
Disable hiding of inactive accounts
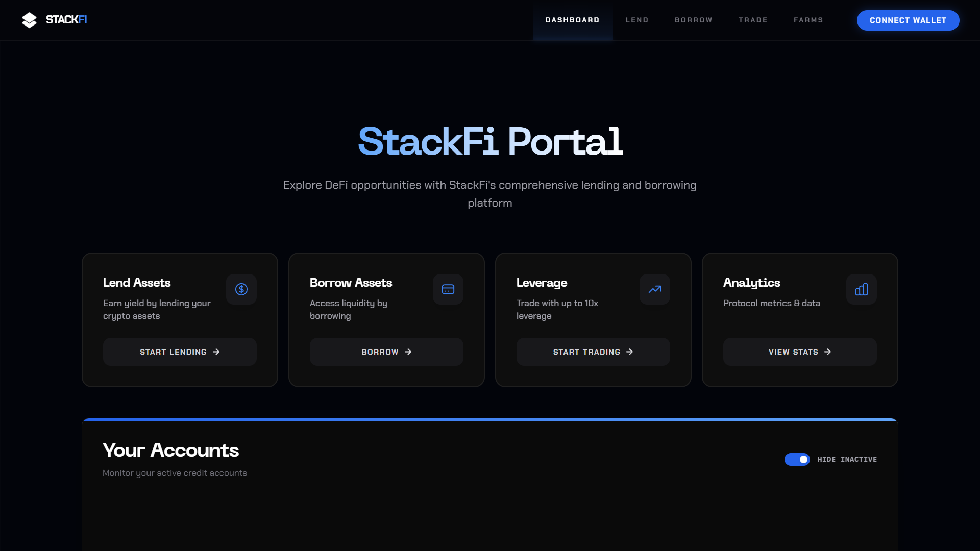pyautogui.click(x=797, y=459)
